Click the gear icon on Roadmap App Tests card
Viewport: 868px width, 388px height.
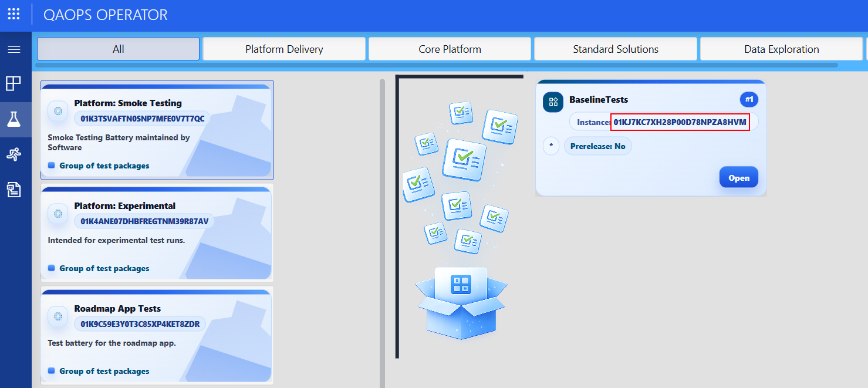58,316
